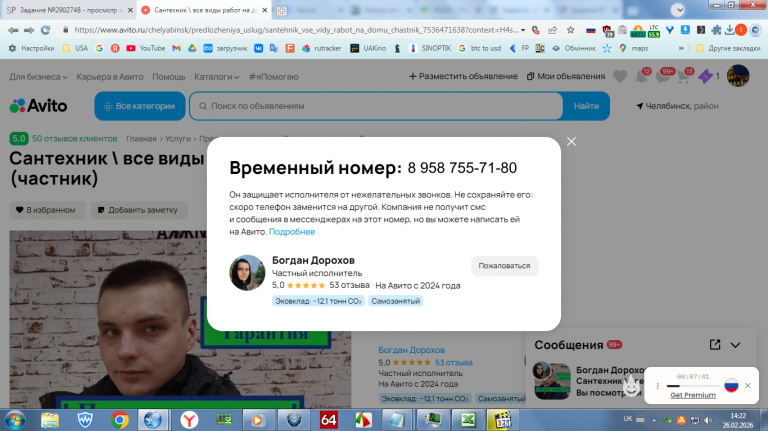Image resolution: width=768 pixels, height=431 pixels.
Task: Open 53 отзыва in the popup
Action: (349, 285)
